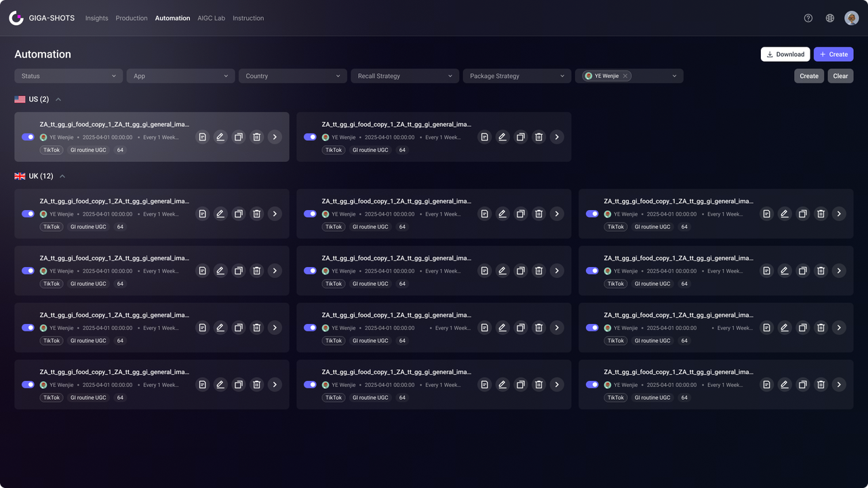Click the 64 badge on highlighted US card
The image size is (868, 488).
120,150
